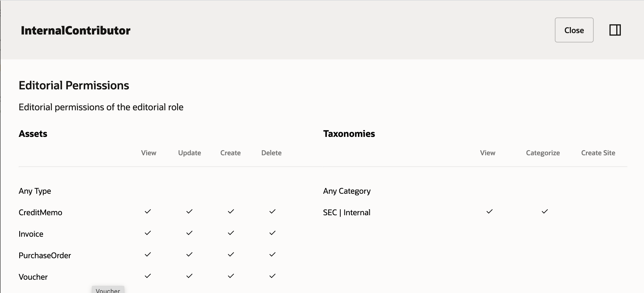
Task: Click CreditMemo View permission checkmark
Action: (148, 212)
